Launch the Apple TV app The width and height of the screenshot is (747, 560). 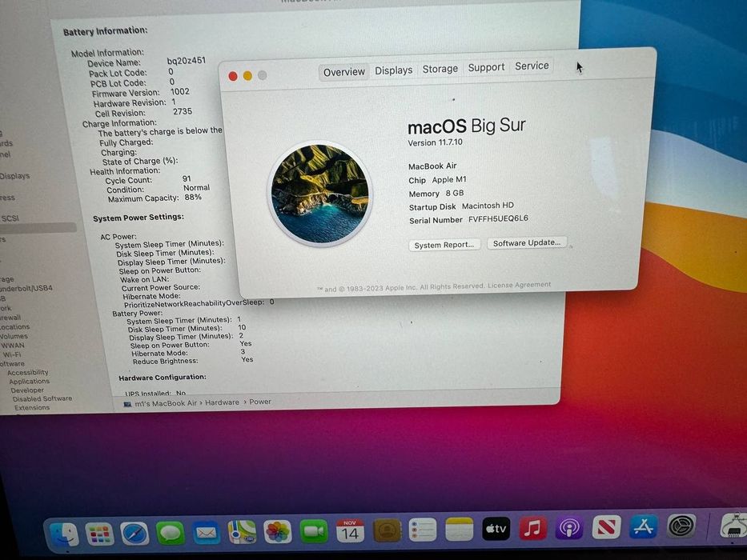coord(496,528)
